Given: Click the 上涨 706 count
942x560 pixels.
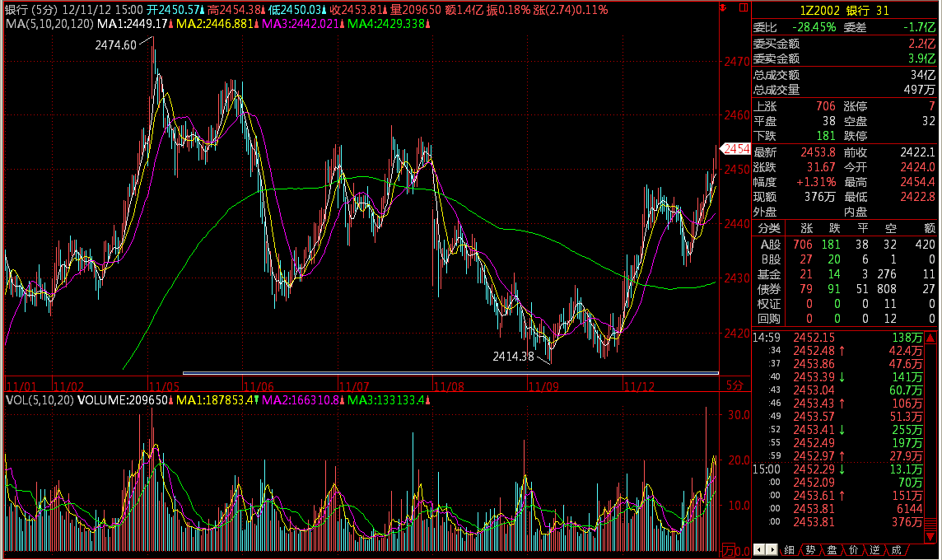Looking at the screenshot, I should point(825,106).
